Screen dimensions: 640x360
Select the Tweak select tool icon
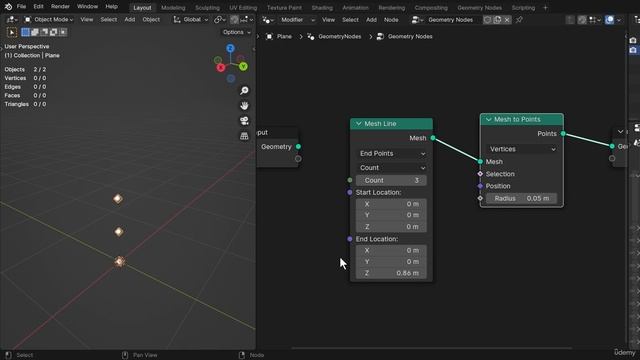tap(12, 32)
